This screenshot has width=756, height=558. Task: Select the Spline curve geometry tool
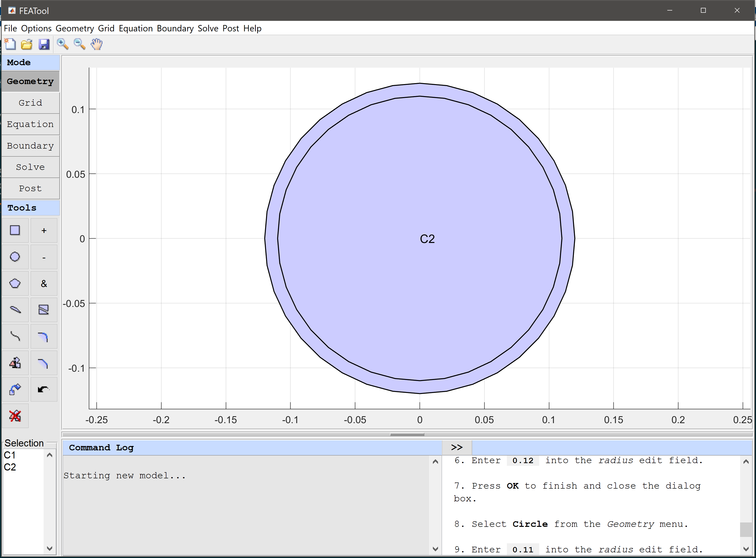pos(15,336)
